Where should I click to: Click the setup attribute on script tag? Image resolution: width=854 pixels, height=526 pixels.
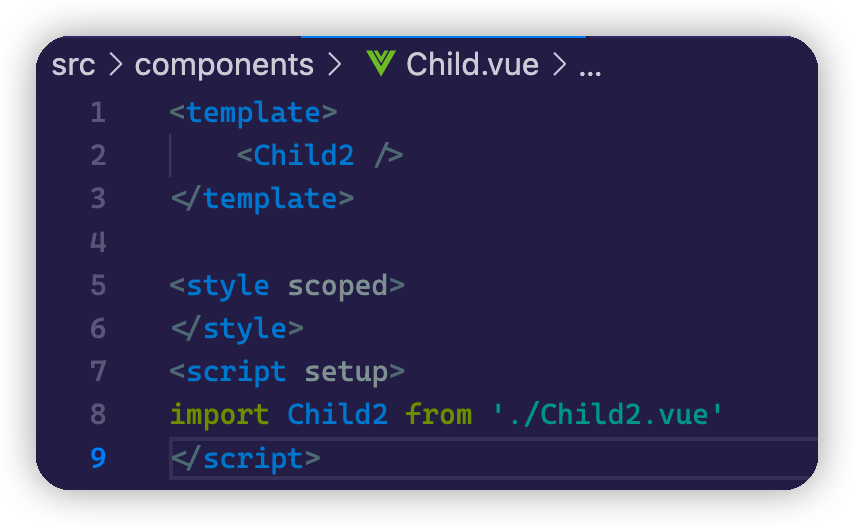point(346,372)
